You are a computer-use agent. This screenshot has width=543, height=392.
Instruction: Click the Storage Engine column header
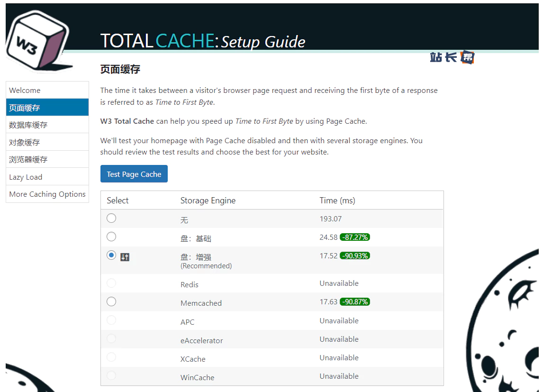[x=208, y=201]
